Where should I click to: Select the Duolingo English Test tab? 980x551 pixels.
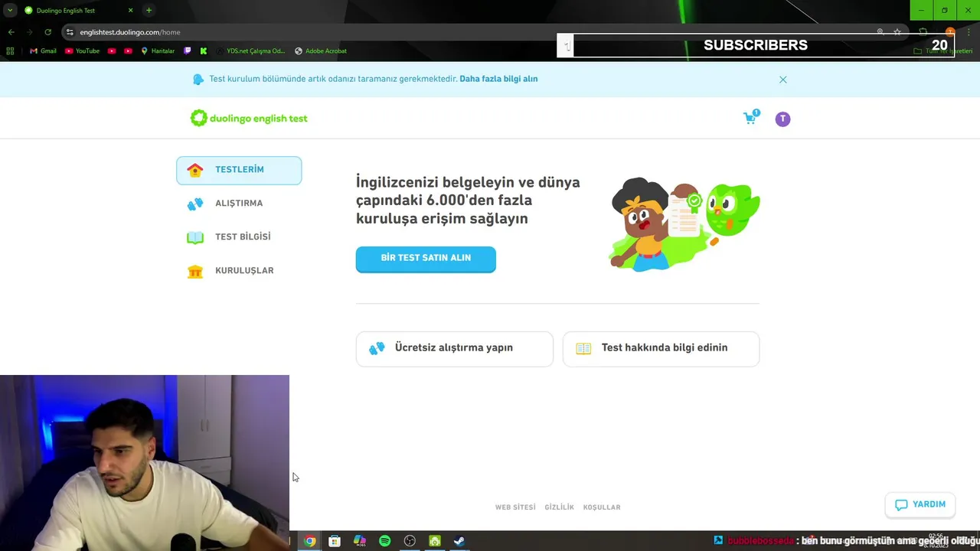79,10
